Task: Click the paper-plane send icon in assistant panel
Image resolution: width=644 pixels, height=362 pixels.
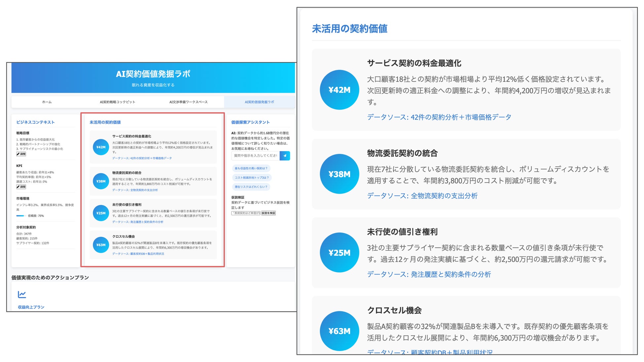Action: tap(285, 156)
